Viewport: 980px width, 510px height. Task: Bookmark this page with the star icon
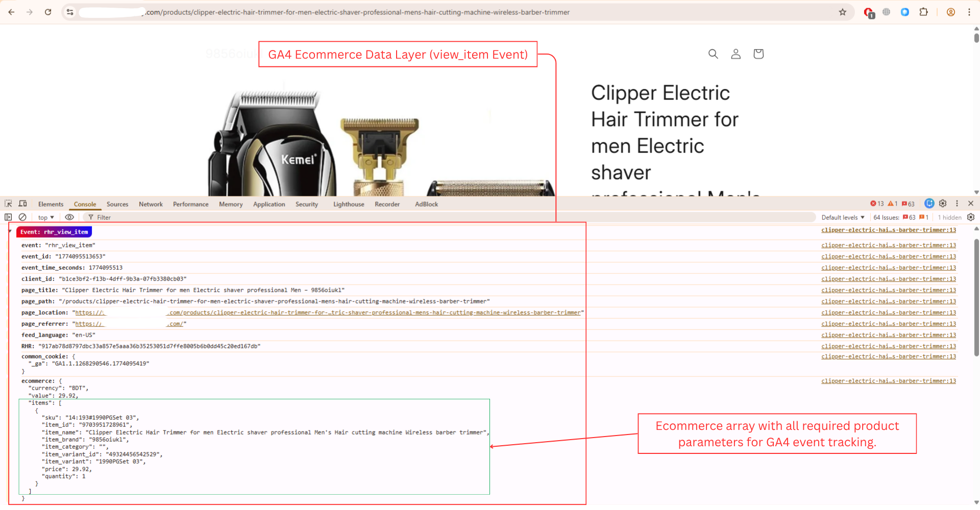tap(843, 12)
